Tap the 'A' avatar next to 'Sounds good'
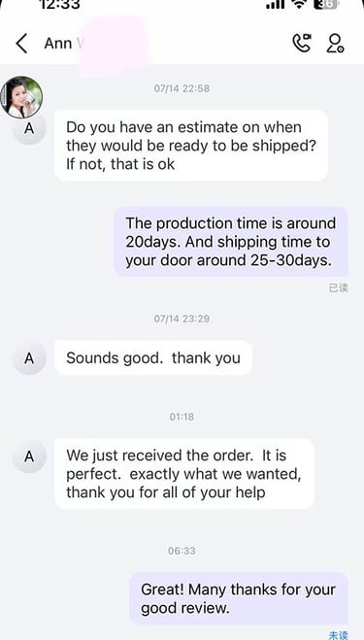The image size is (364, 640). 29,358
